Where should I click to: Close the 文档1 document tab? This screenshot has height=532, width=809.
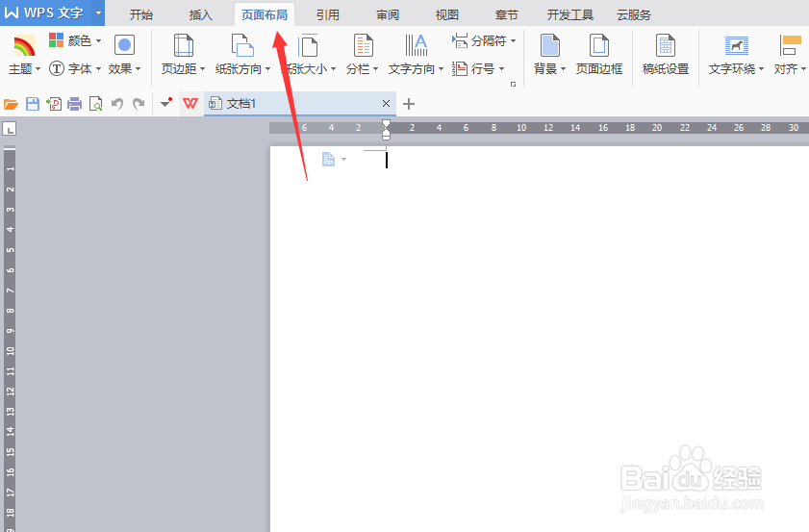tap(386, 104)
